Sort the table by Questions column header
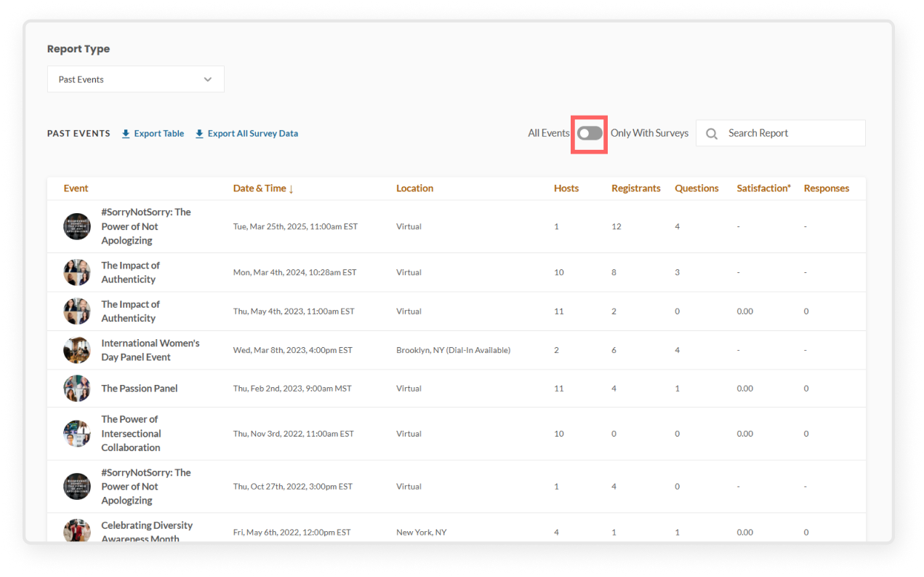Image resolution: width=924 pixels, height=577 pixels. [x=696, y=188]
